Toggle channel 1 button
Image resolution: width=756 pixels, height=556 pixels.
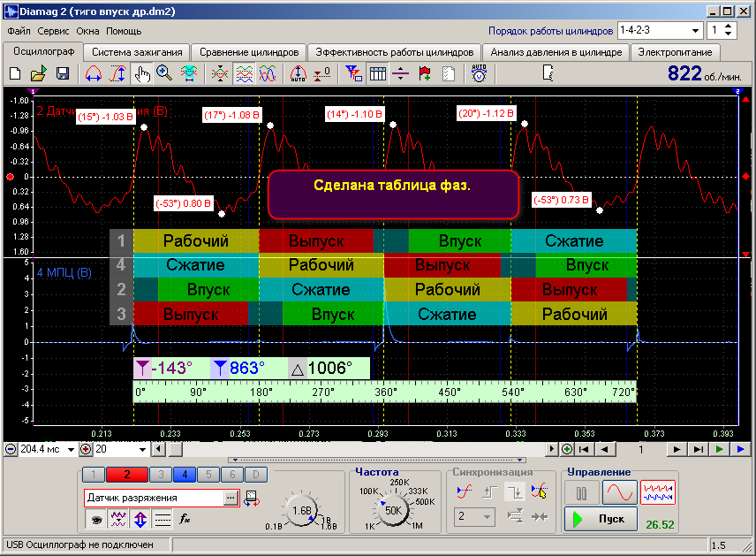[94, 475]
